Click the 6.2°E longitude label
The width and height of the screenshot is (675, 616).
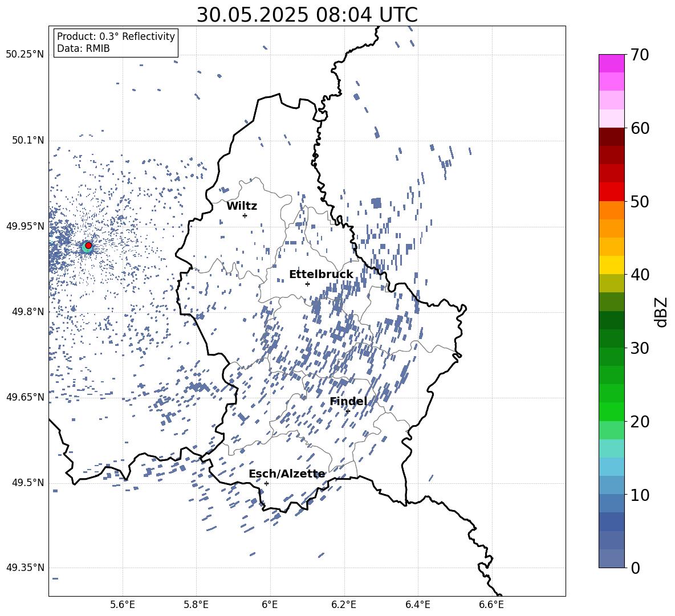[344, 605]
